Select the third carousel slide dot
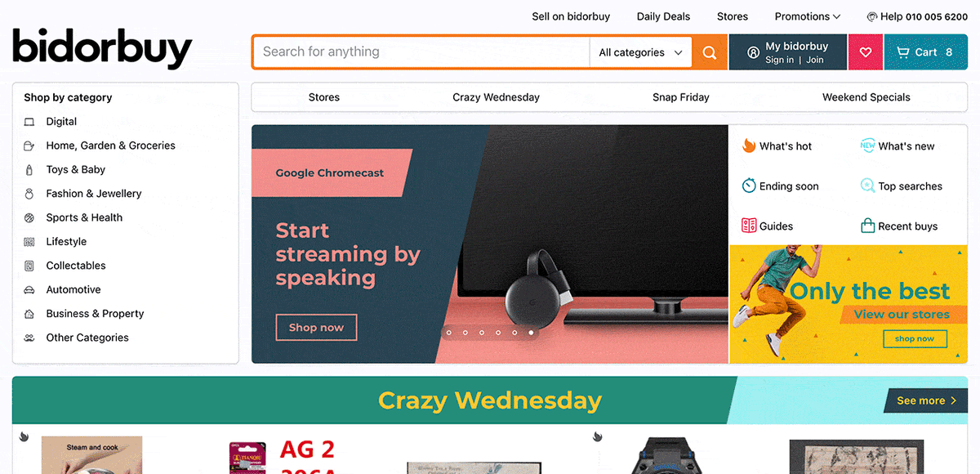This screenshot has width=980, height=474. (x=482, y=333)
